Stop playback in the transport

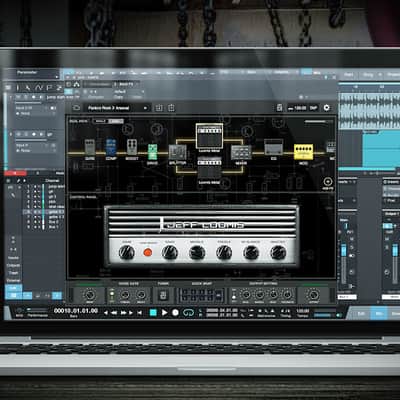click(153, 313)
